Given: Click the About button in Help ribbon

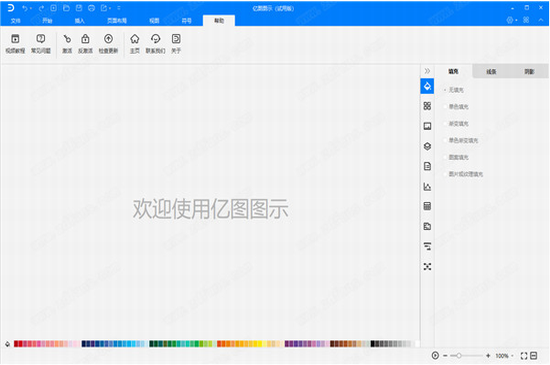Looking at the screenshot, I should click(176, 43).
